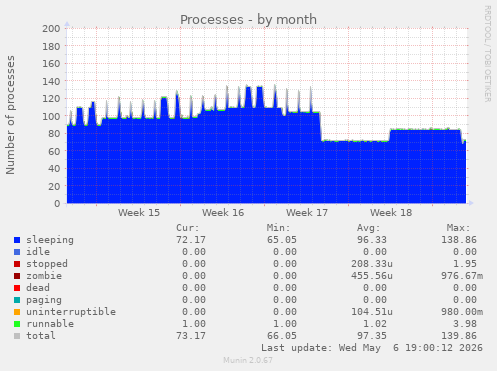The height and width of the screenshot is (371, 497).
Task: Select the 'idle' legend label
Action: click(38, 252)
